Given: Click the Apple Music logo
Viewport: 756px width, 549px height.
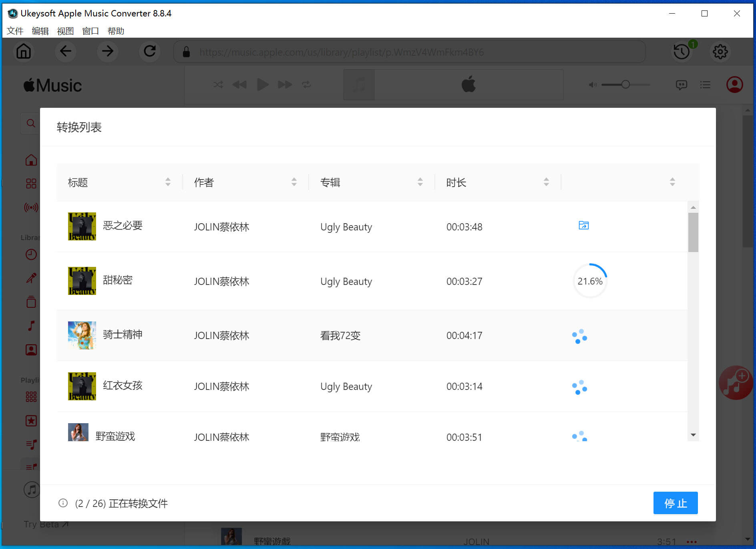Looking at the screenshot, I should click(52, 85).
